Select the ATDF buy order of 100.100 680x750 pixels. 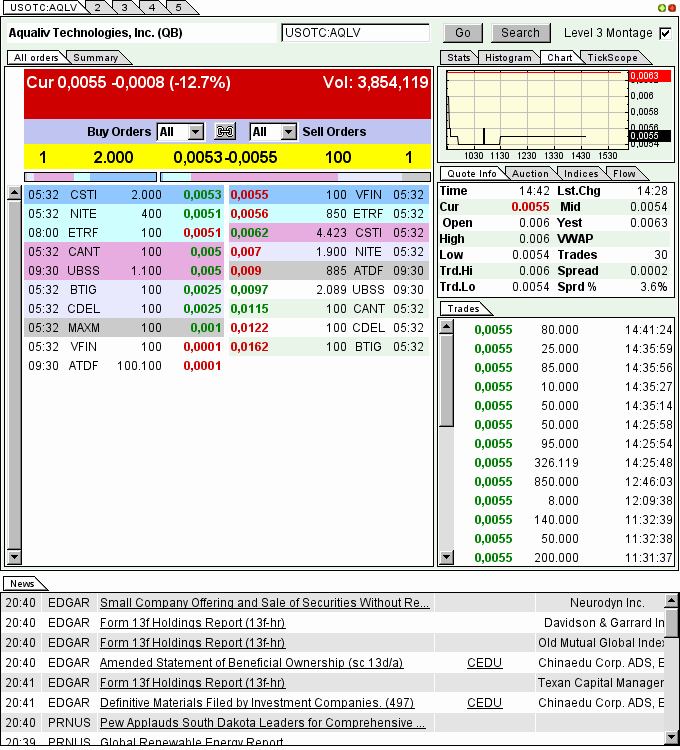pos(123,366)
